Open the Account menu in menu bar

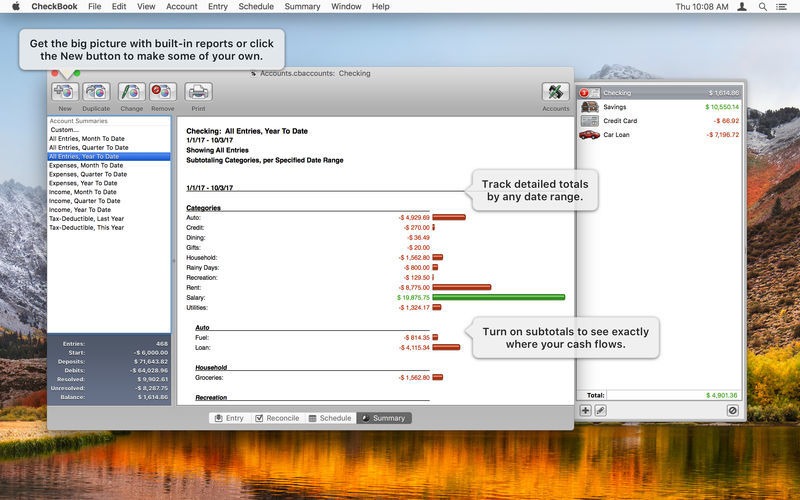[x=181, y=6]
